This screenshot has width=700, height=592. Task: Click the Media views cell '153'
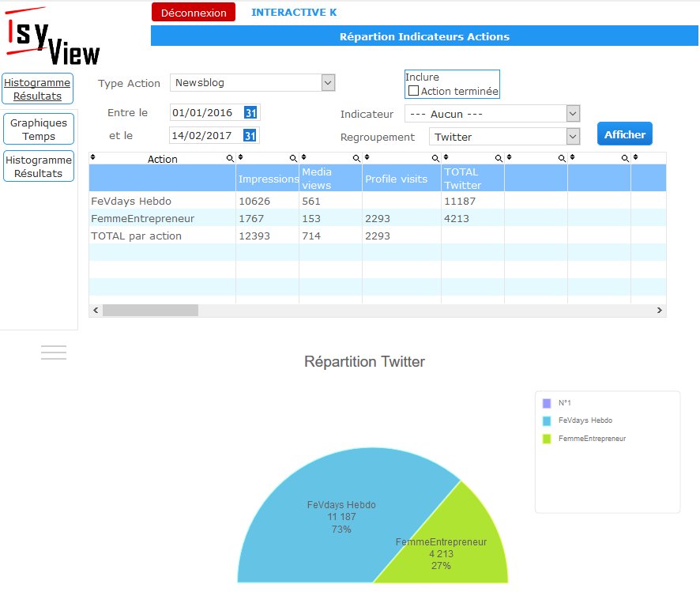311,218
